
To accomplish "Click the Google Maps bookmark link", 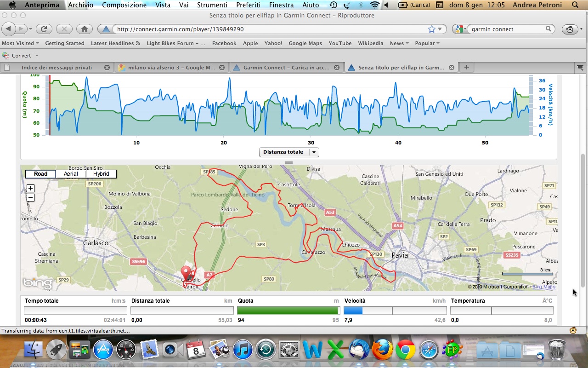I will [305, 43].
